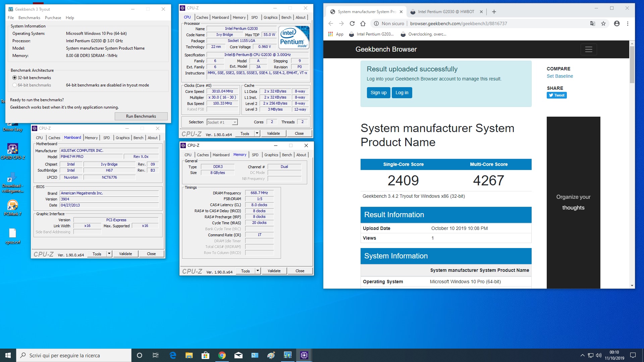Open volume control in system tray
The width and height of the screenshot is (644, 362).
tap(599, 355)
